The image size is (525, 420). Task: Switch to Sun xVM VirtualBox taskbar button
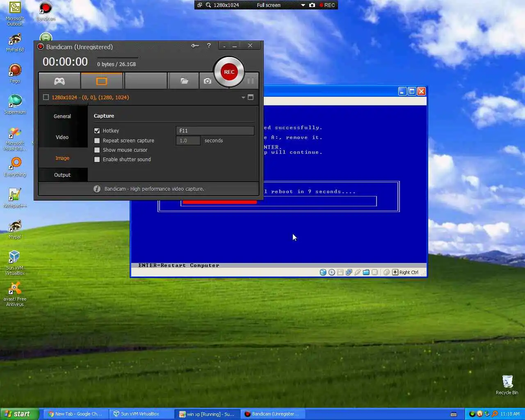tap(142, 414)
